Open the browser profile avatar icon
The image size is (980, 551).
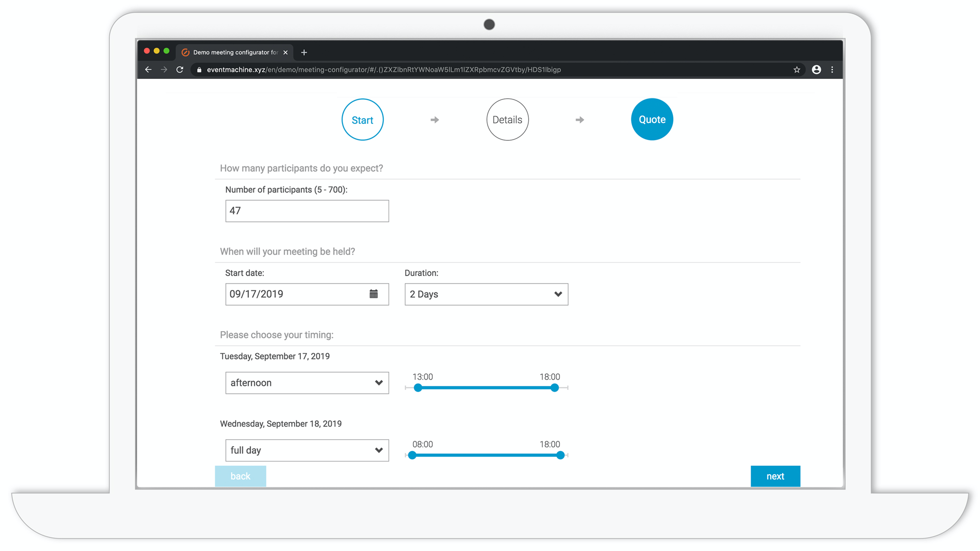click(816, 70)
